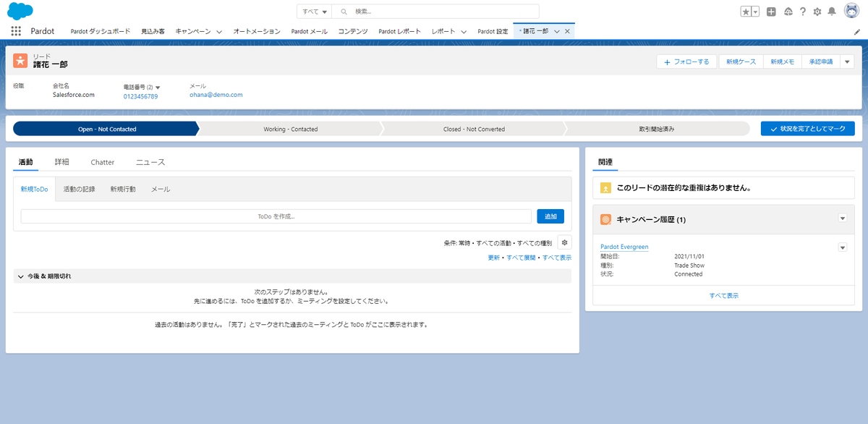This screenshot has height=424, width=868.
Task: Add this page to favorites star
Action: [746, 12]
